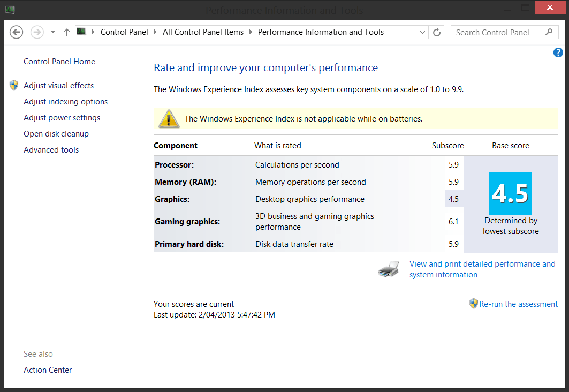Select the Primary hard disk: row label
This screenshot has height=392, width=569.
coord(189,244)
